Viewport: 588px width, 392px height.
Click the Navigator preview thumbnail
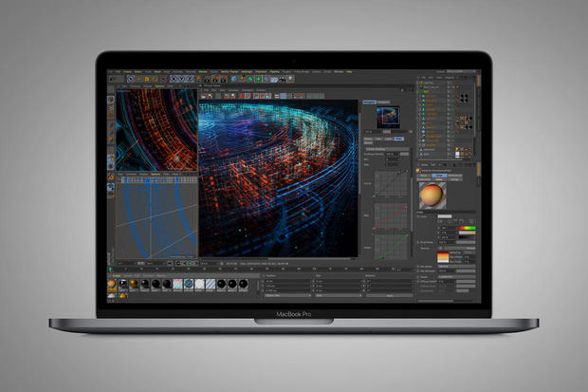tap(388, 117)
